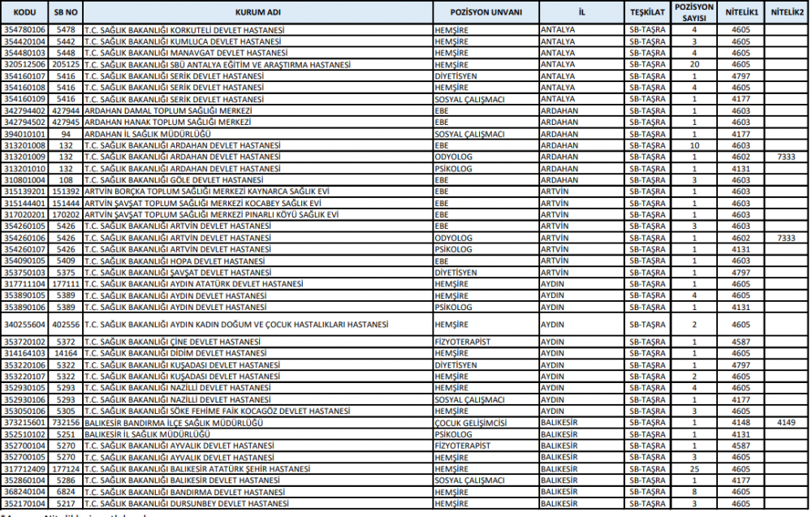Select NİTELİK2 value 7333 in row 313201009
This screenshot has height=517, width=812.
pyautogui.click(x=787, y=157)
